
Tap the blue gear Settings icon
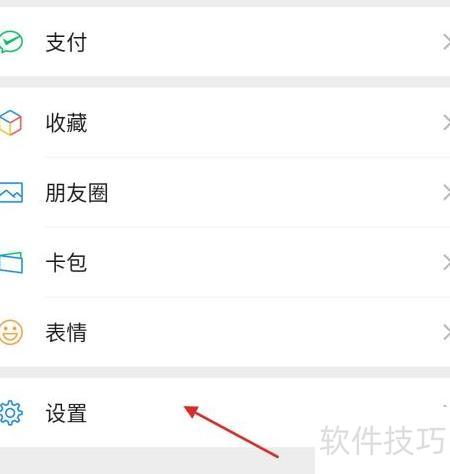coord(11,413)
